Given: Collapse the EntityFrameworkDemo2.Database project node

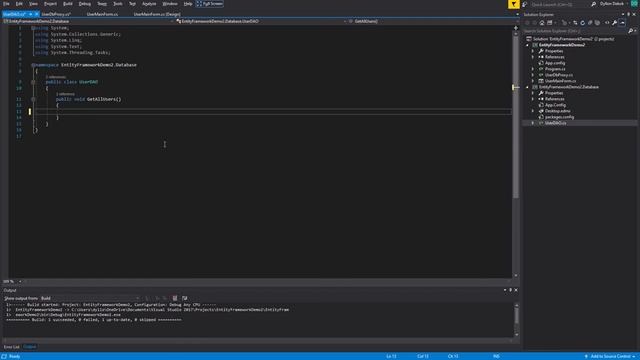Looking at the screenshot, I should click(527, 87).
